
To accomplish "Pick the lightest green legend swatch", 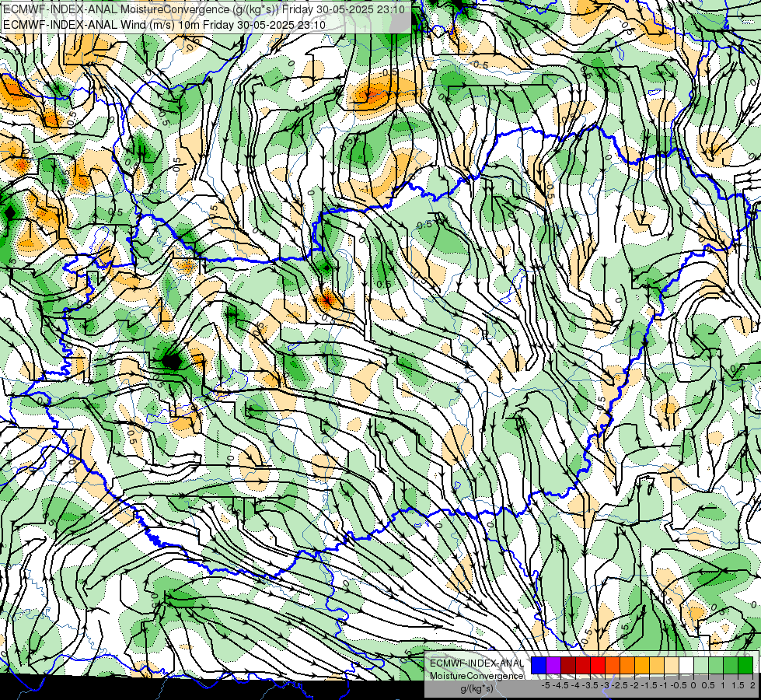I will pyautogui.click(x=701, y=665).
